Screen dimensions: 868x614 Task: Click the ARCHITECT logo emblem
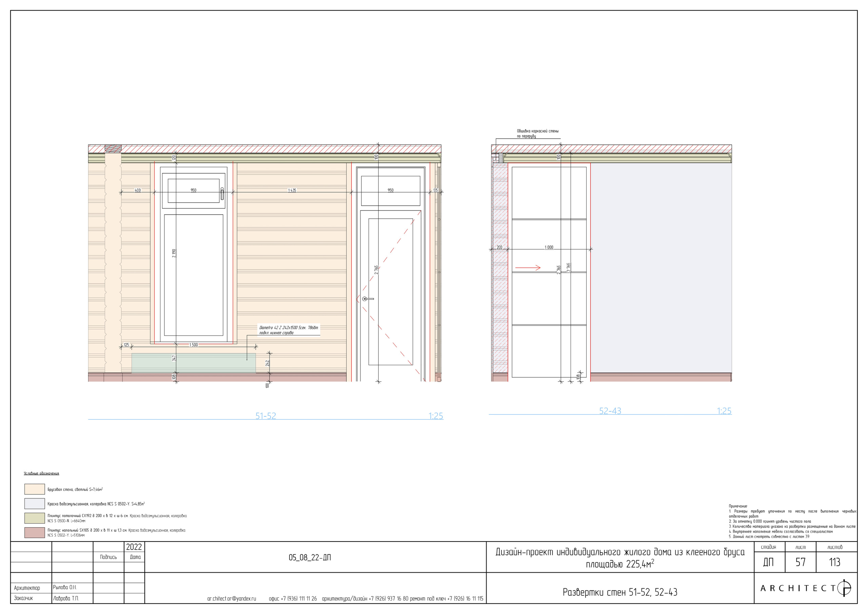point(844,588)
